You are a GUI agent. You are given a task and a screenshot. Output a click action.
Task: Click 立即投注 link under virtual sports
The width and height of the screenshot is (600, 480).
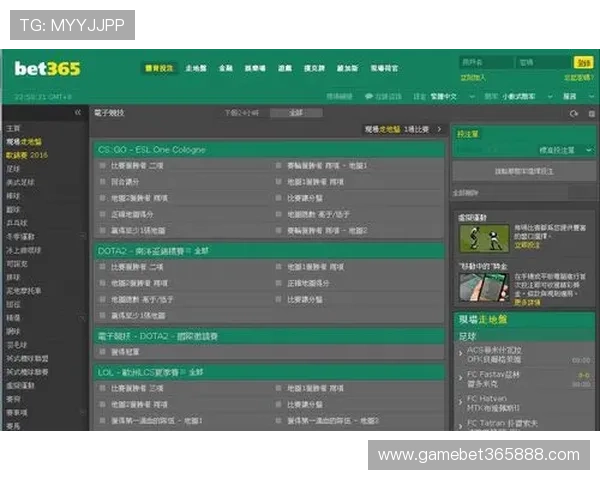click(x=527, y=245)
